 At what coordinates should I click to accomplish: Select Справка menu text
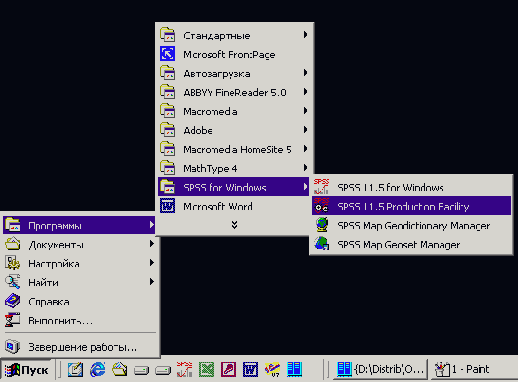click(49, 302)
